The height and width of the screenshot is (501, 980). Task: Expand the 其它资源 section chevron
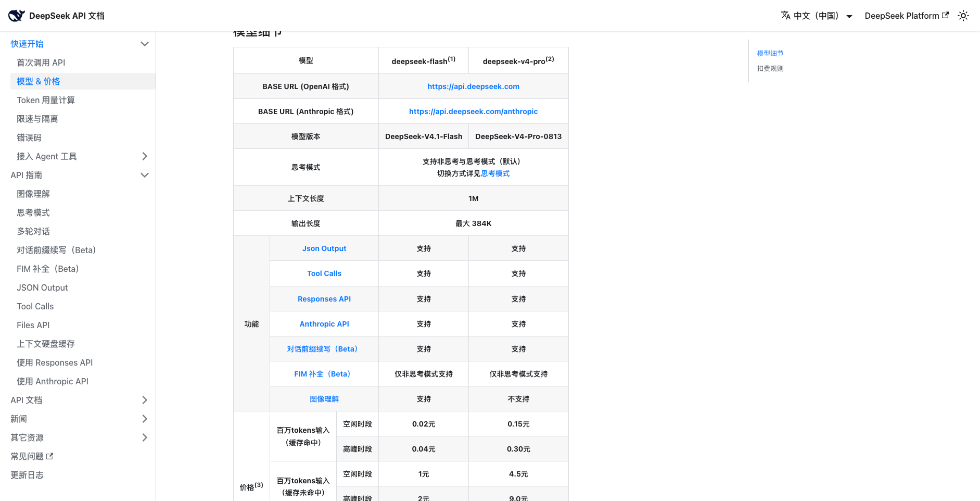pos(145,437)
